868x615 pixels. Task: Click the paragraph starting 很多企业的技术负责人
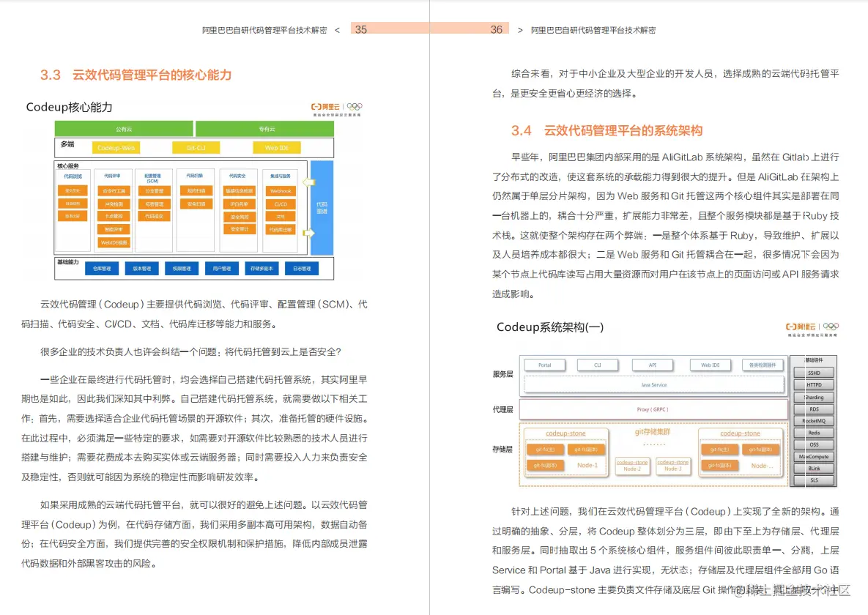[190, 352]
